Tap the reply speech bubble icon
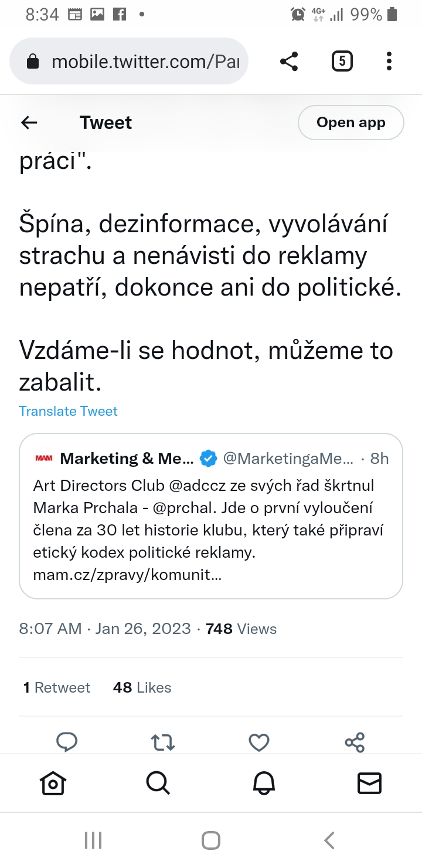This screenshot has width=422, height=868. [67, 742]
